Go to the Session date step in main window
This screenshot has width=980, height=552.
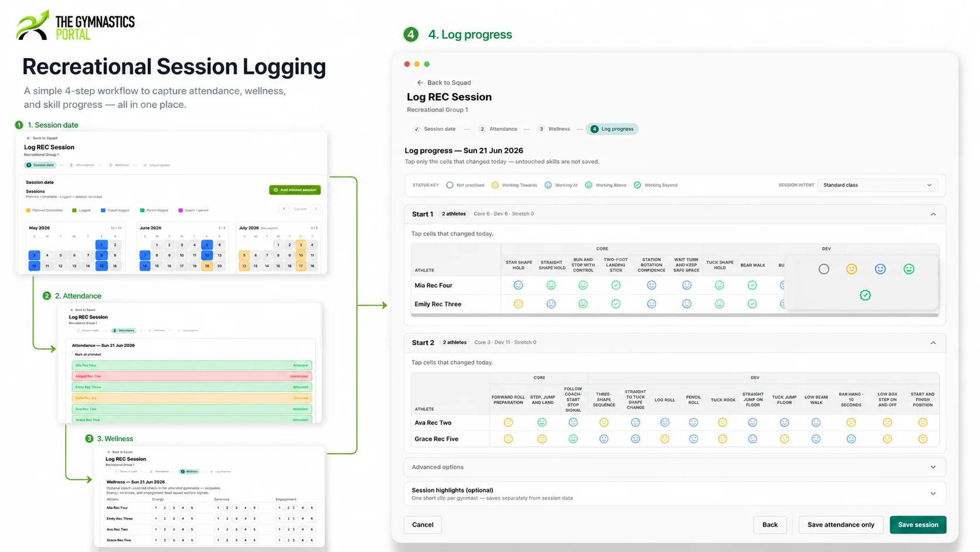tap(434, 129)
